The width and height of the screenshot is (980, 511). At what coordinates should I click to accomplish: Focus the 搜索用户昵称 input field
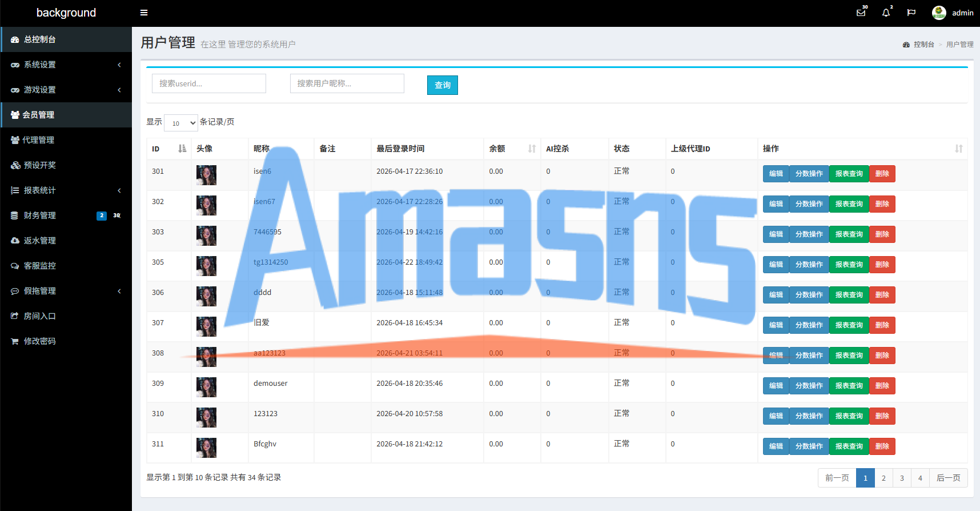347,83
